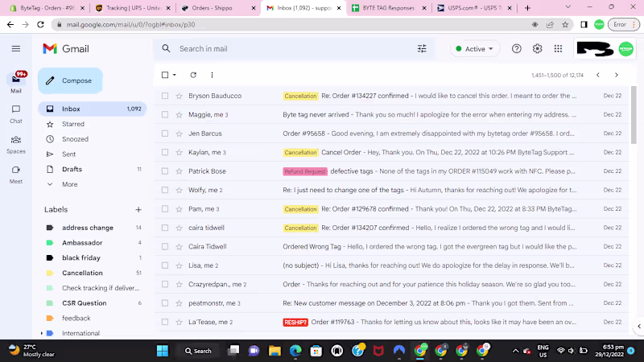
Task: Open Microsoft Edge from taskbar
Action: click(295, 351)
